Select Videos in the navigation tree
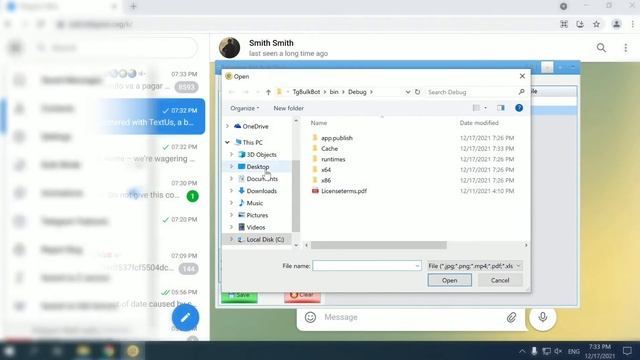 coord(256,227)
